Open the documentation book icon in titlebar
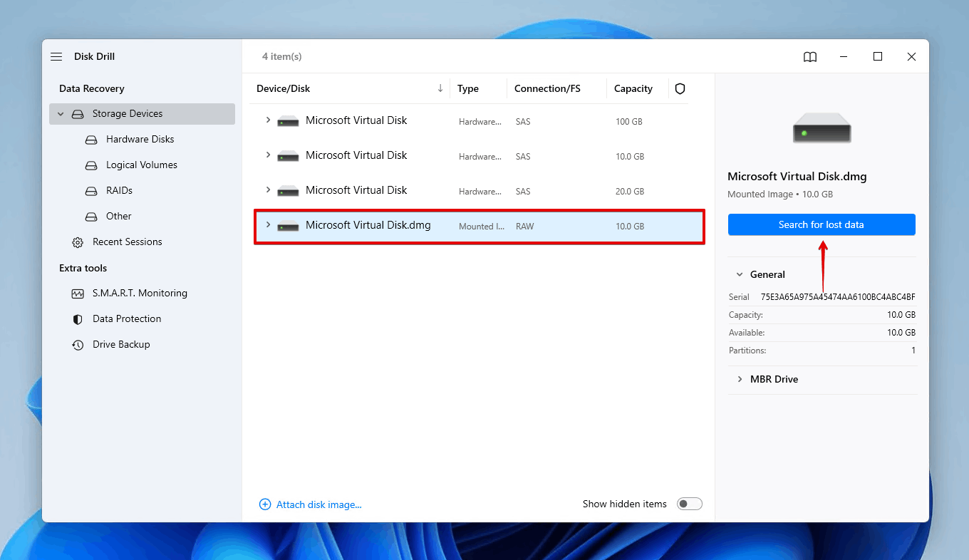This screenshot has height=560, width=969. tap(810, 56)
